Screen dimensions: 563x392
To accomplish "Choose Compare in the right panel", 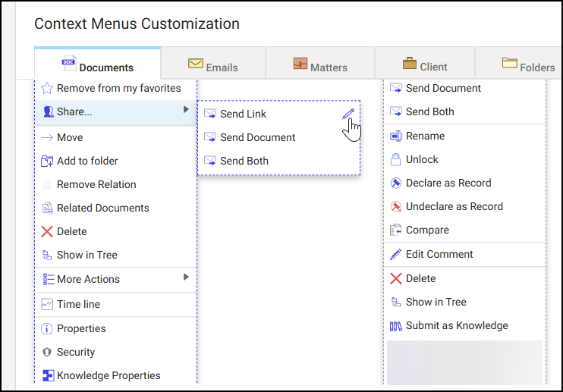I will [x=464, y=230].
